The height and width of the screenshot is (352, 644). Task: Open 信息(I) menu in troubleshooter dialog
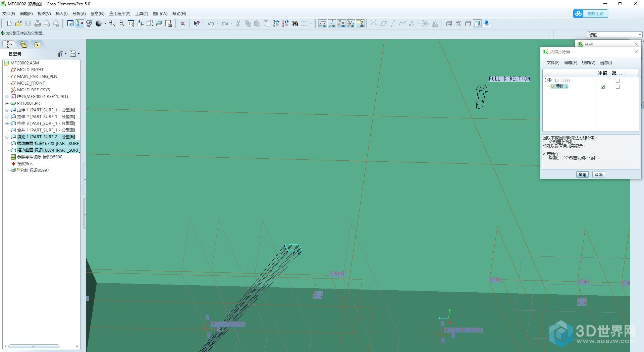606,63
